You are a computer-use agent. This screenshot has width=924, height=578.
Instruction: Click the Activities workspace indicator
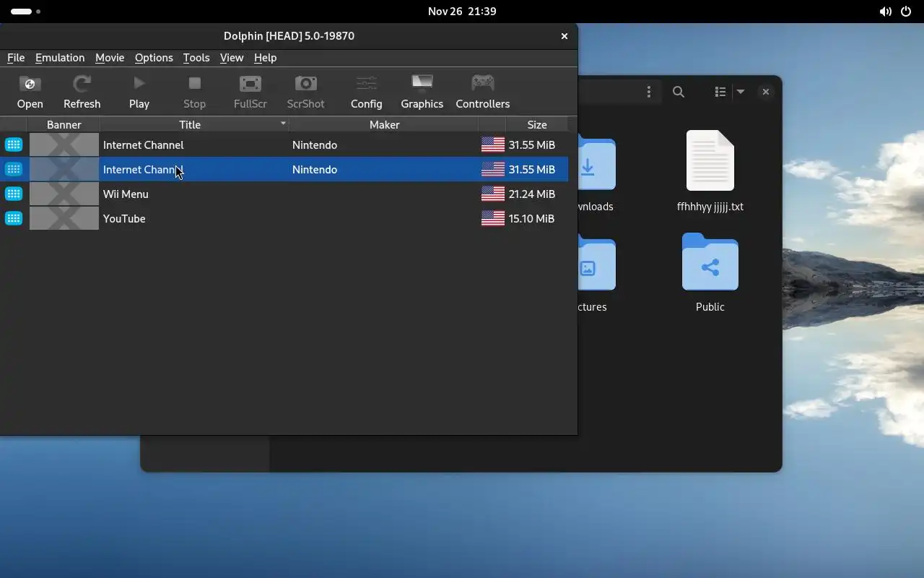[25, 12]
